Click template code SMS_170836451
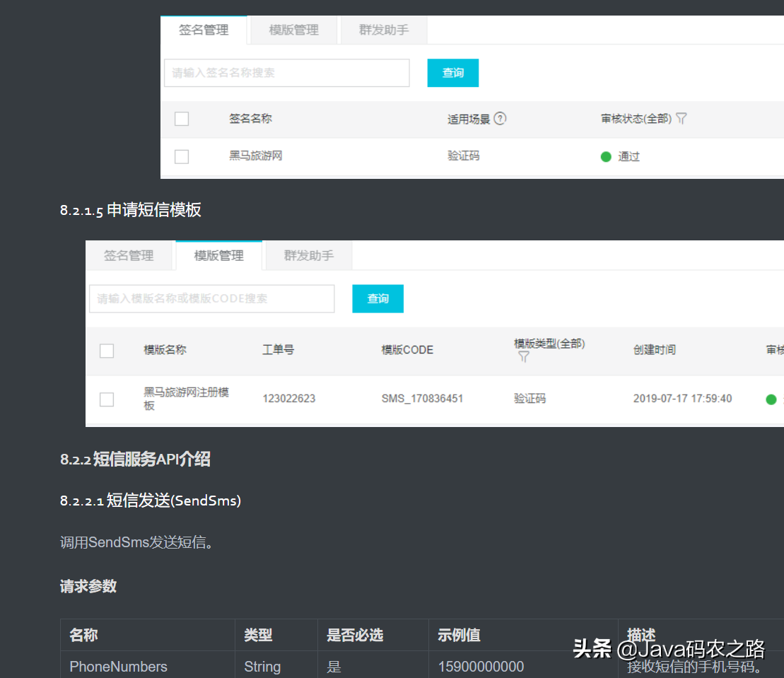 pyautogui.click(x=422, y=399)
